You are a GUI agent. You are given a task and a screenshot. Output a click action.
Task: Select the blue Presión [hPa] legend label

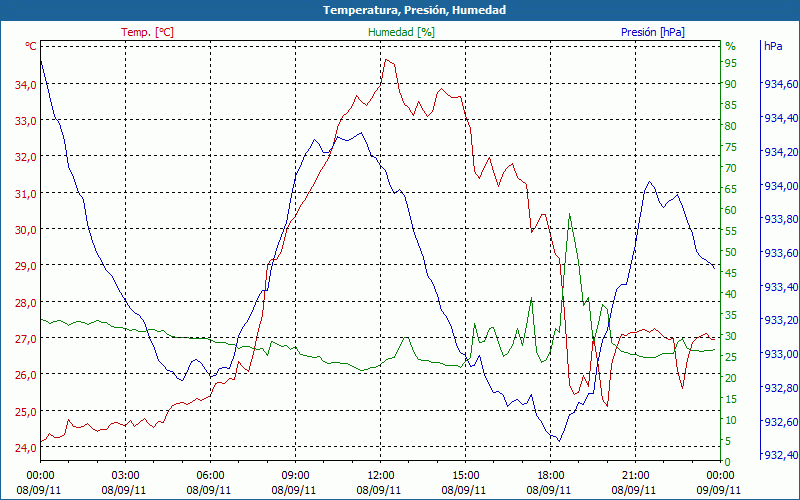(x=652, y=32)
